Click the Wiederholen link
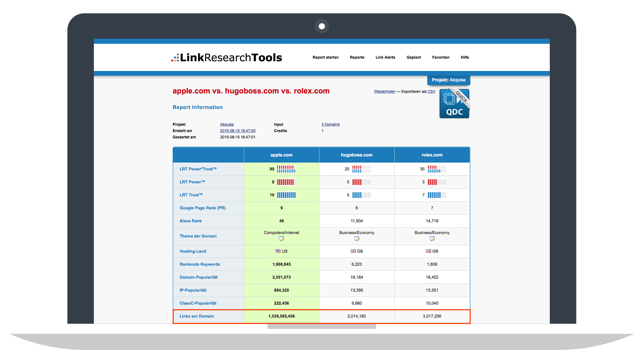Image resolution: width=644 pixels, height=363 pixels. coord(384,92)
